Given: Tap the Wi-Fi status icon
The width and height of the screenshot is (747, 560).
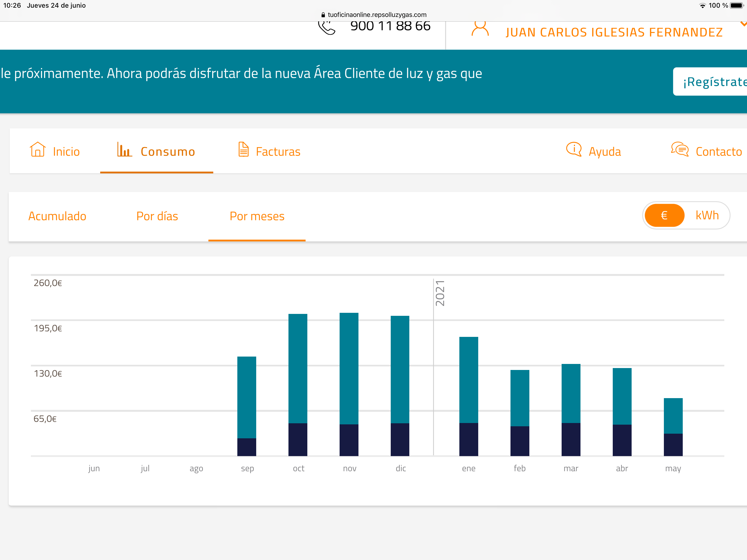Looking at the screenshot, I should point(702,5).
